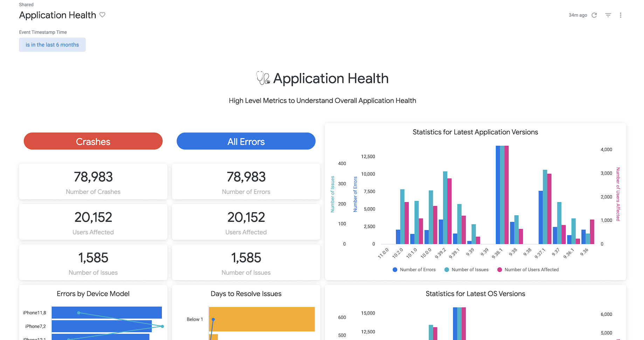This screenshot has height=340, width=644.
Task: Toggle Number of Errors legend entry
Action: click(414, 270)
